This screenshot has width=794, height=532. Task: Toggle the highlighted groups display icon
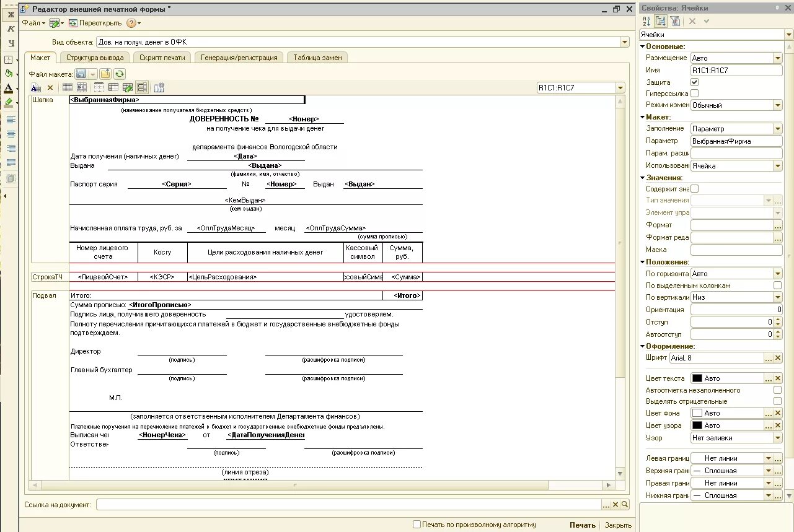coord(142,87)
